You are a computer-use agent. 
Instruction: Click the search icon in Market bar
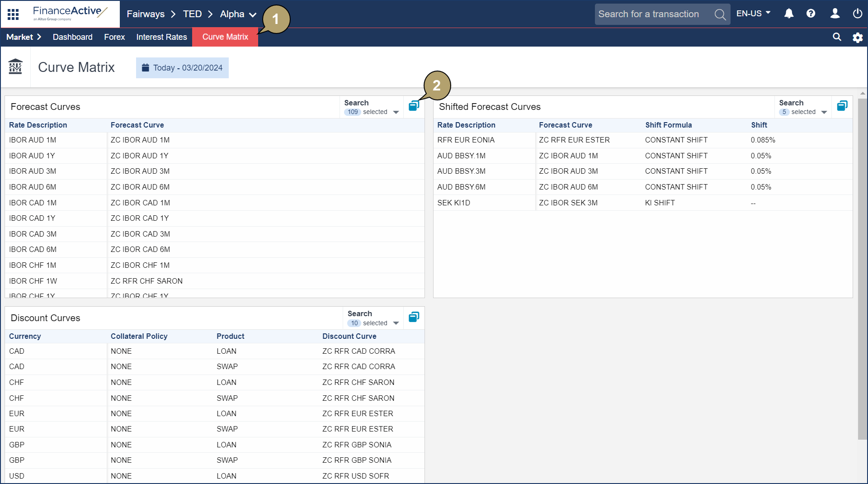pos(837,37)
